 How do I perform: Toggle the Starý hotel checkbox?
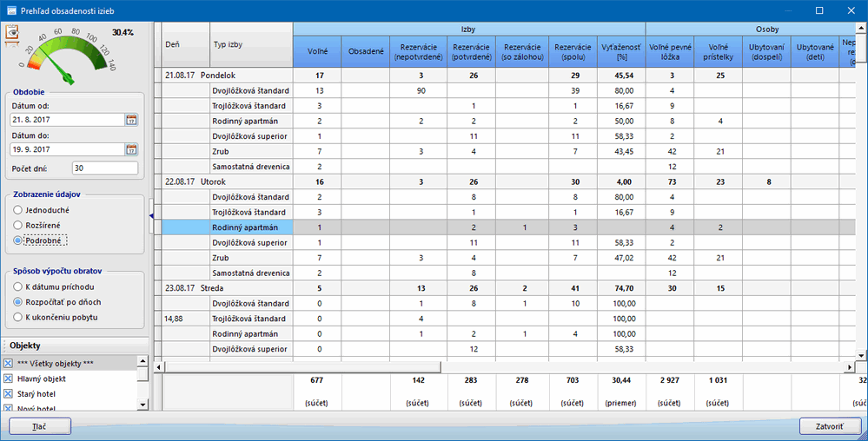[x=9, y=394]
